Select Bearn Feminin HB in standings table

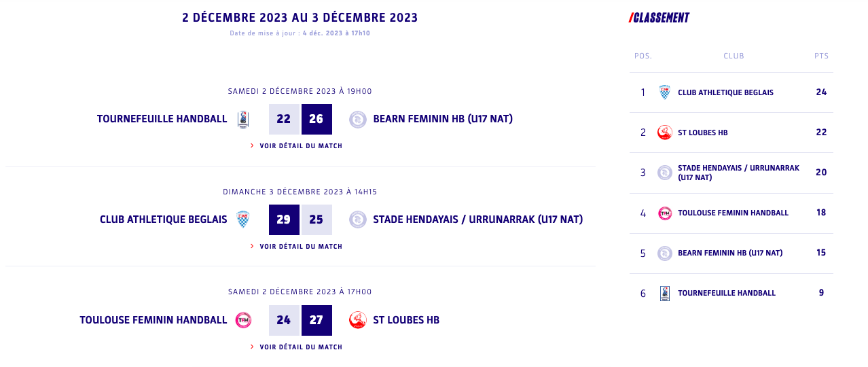click(729, 253)
